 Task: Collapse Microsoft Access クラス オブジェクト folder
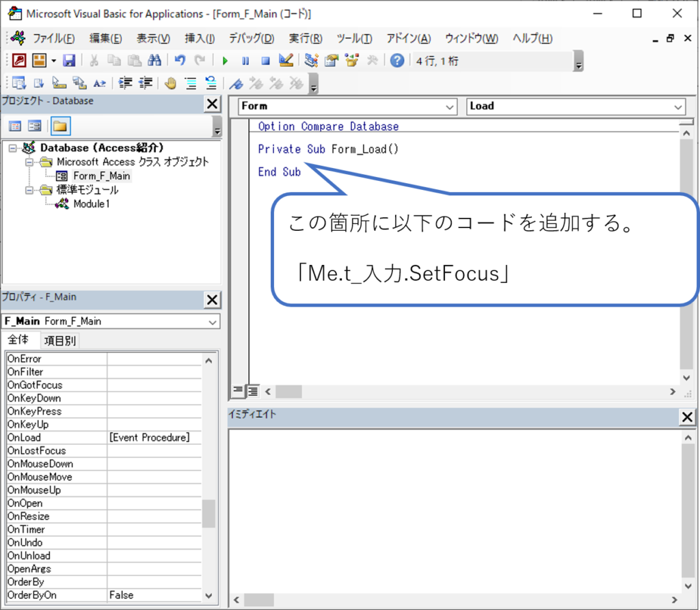pyautogui.click(x=29, y=162)
